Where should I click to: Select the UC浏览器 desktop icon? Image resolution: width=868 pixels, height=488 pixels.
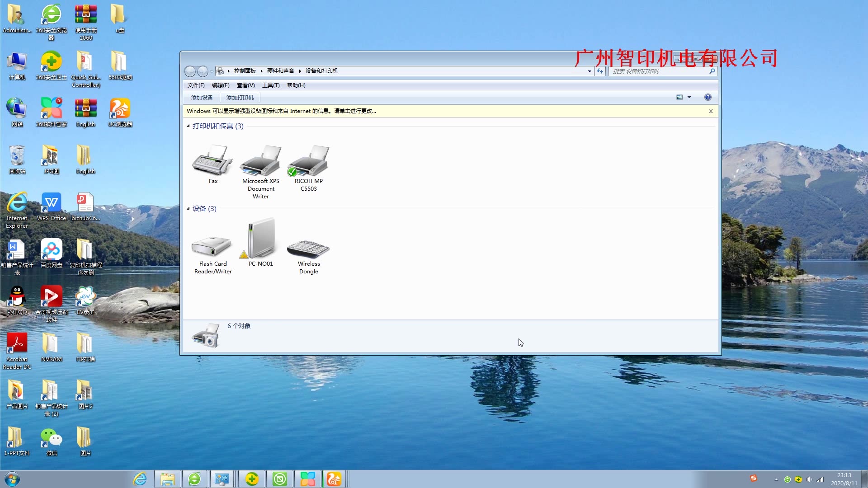(x=120, y=112)
